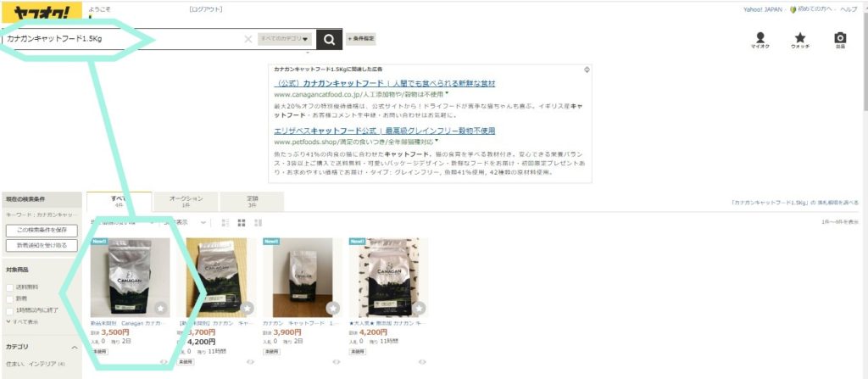Click the この検索条件を保存 button

42,231
